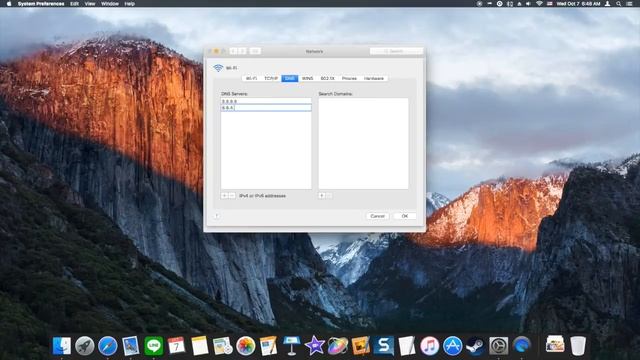Open Spotlight search in menu bar
The width and height of the screenshot is (640, 360).
(619, 4)
